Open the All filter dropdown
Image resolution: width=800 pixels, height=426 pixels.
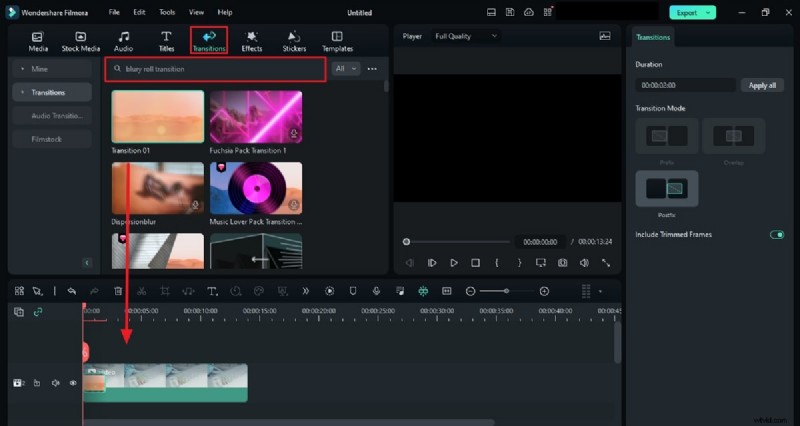[x=345, y=69]
